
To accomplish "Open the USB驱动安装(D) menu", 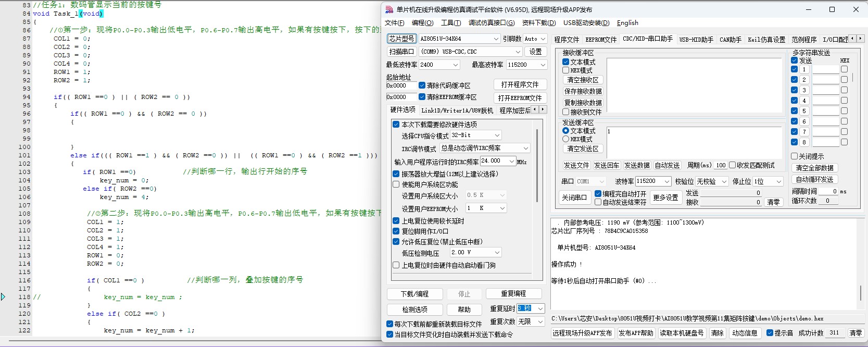I will click(586, 23).
